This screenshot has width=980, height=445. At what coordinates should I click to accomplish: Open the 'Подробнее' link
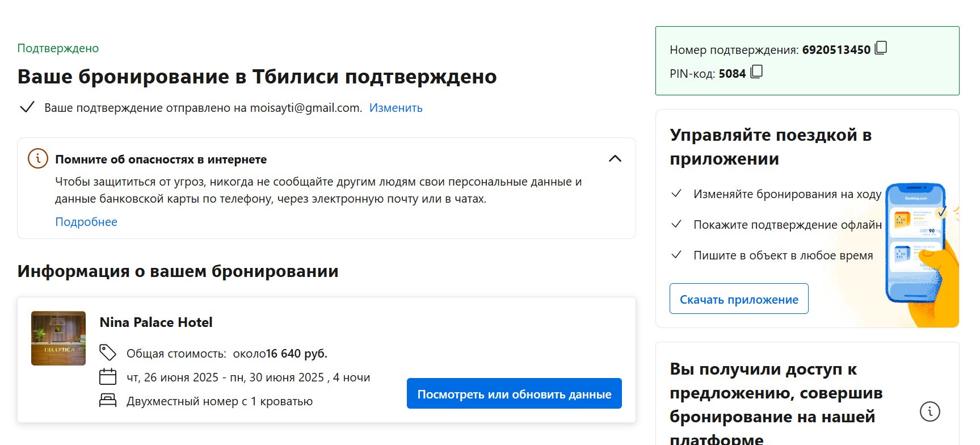tap(86, 222)
